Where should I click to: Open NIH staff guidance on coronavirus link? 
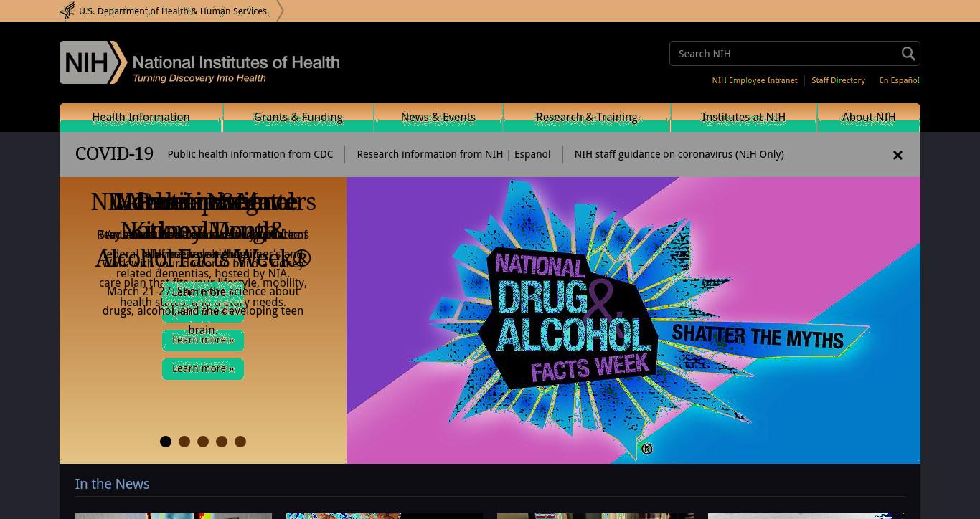tap(679, 154)
